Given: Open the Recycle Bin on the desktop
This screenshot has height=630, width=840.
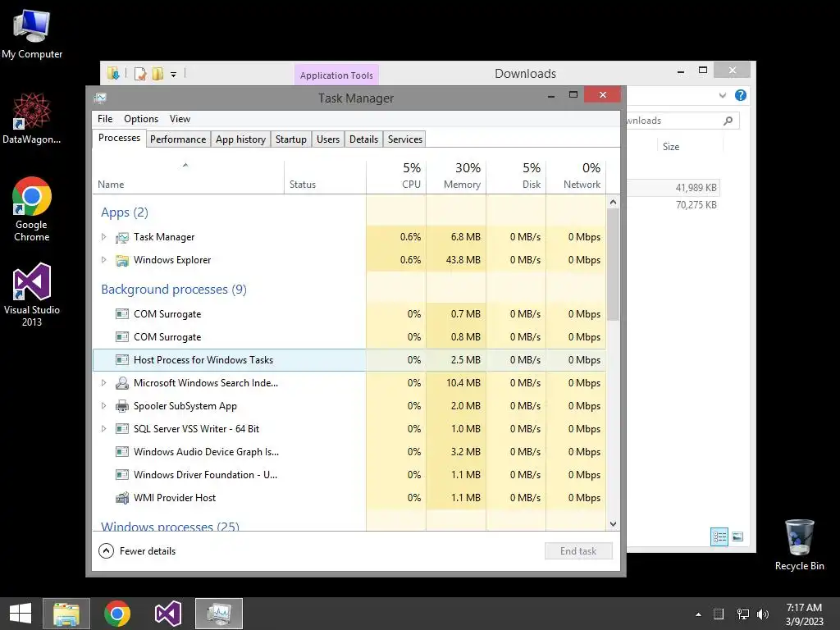Looking at the screenshot, I should 799,545.
